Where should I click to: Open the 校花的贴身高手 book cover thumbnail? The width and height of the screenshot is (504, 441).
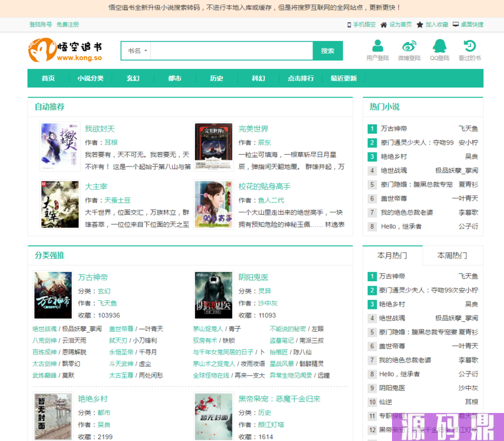click(x=213, y=205)
